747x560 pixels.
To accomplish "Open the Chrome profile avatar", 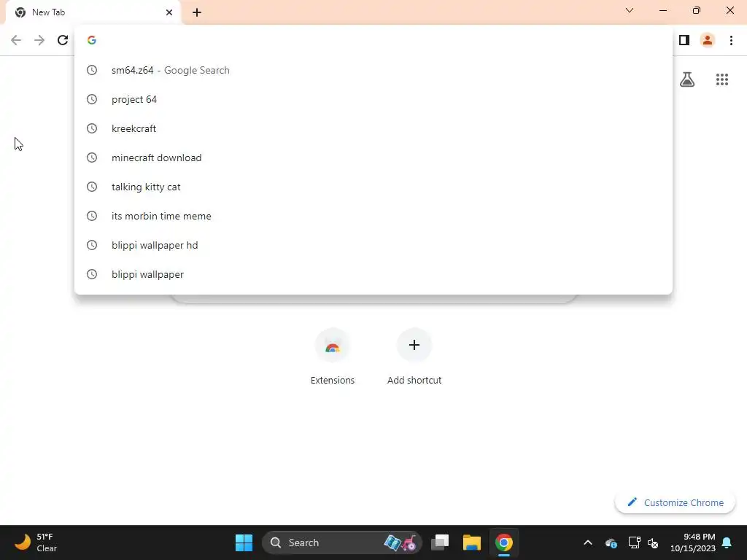I will pos(708,40).
